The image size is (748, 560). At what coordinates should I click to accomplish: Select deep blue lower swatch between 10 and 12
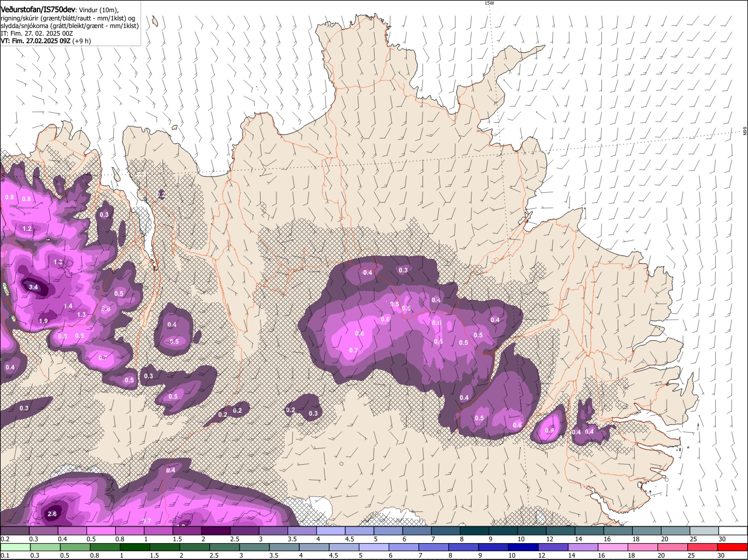point(523,547)
